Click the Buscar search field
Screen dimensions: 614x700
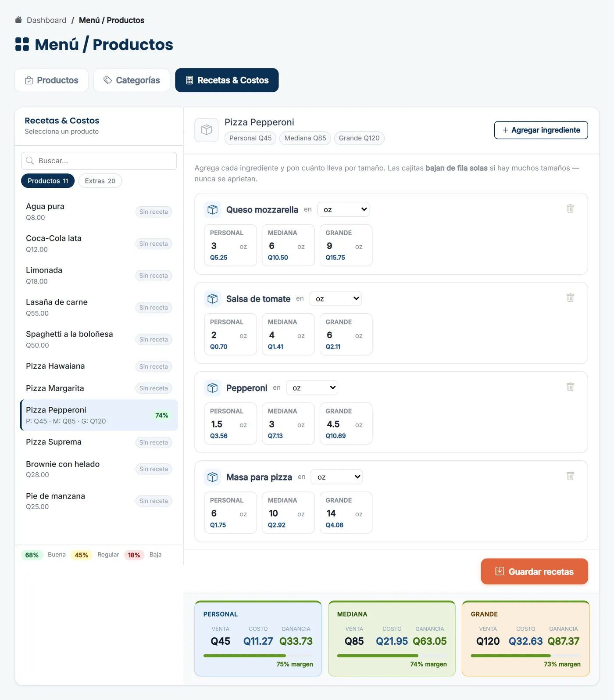click(99, 161)
